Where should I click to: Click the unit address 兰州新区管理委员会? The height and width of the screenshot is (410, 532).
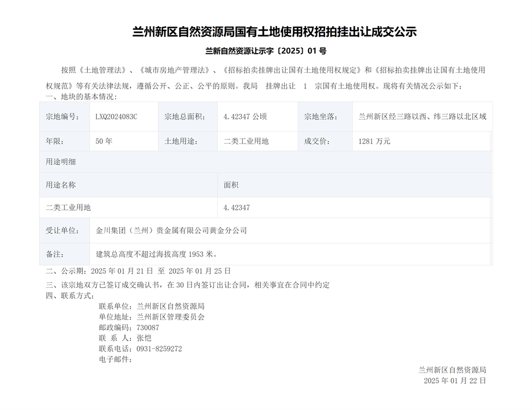pyautogui.click(x=170, y=317)
